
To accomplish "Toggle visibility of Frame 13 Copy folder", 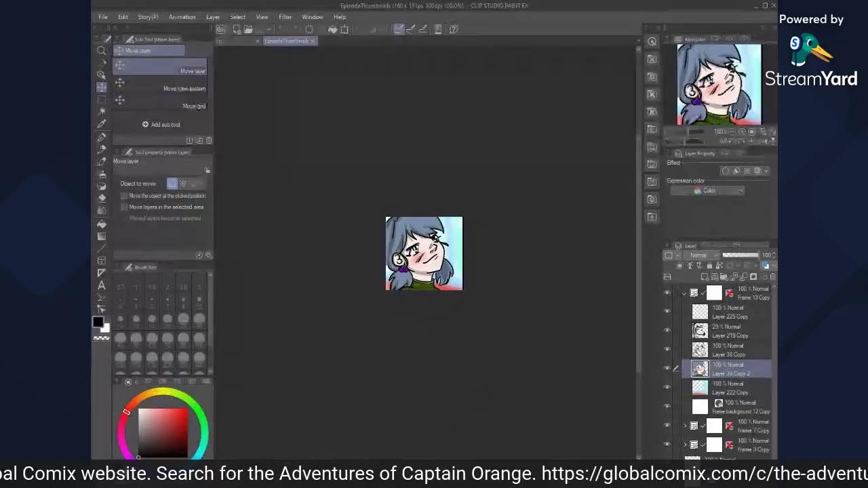I will pyautogui.click(x=667, y=293).
